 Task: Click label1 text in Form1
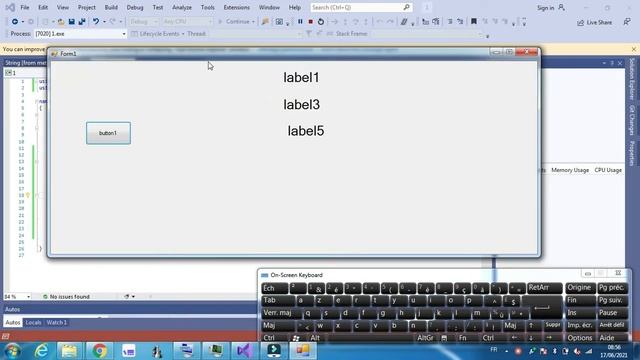[x=301, y=78]
